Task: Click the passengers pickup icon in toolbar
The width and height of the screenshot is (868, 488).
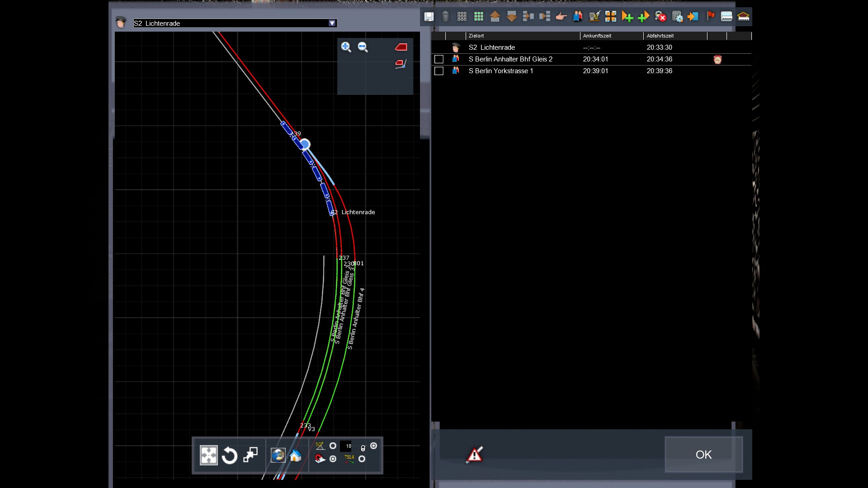Action: (x=578, y=17)
